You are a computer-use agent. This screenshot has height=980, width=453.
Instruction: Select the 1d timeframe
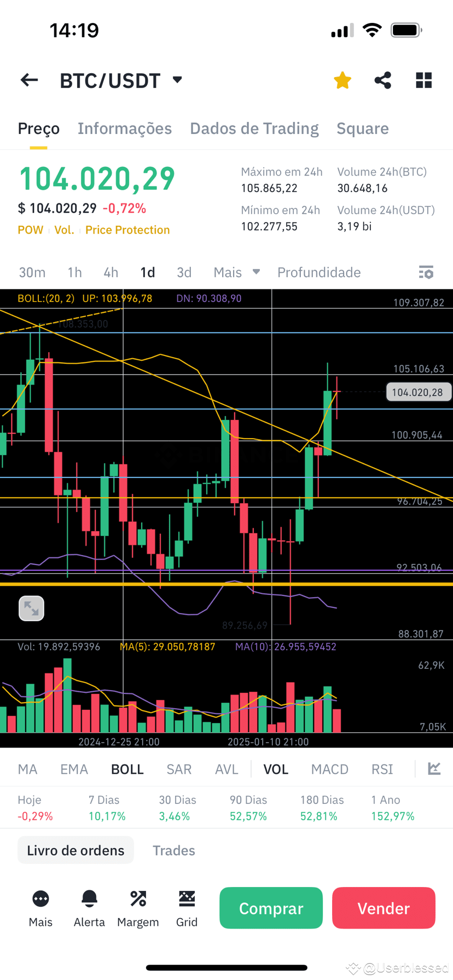click(x=148, y=272)
